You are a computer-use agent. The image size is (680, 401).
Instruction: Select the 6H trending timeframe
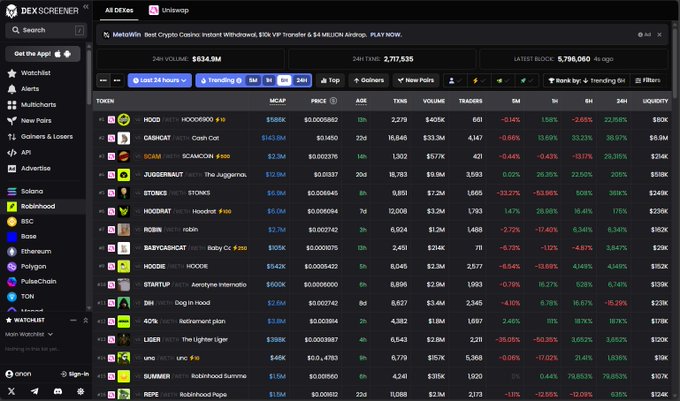(284, 80)
